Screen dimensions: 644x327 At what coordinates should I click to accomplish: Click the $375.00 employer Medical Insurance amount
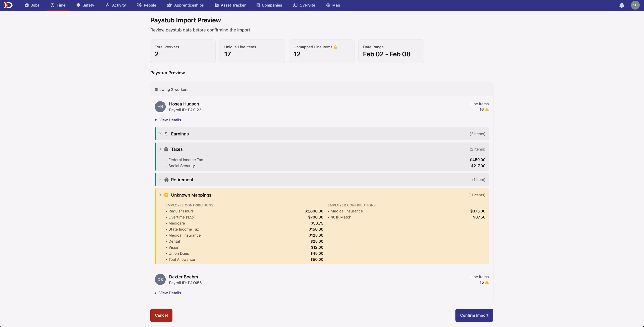pyautogui.click(x=478, y=211)
